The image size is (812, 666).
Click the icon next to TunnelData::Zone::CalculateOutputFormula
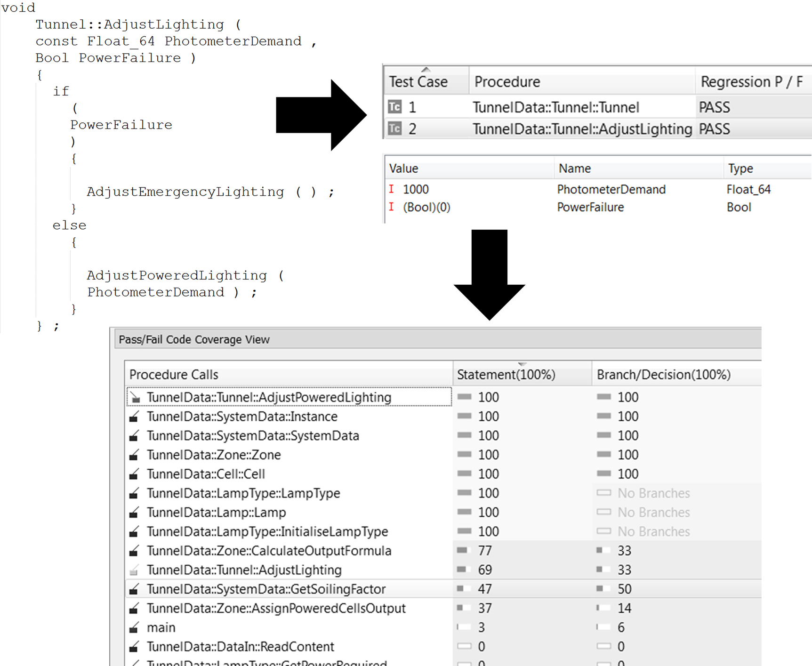[x=135, y=551]
